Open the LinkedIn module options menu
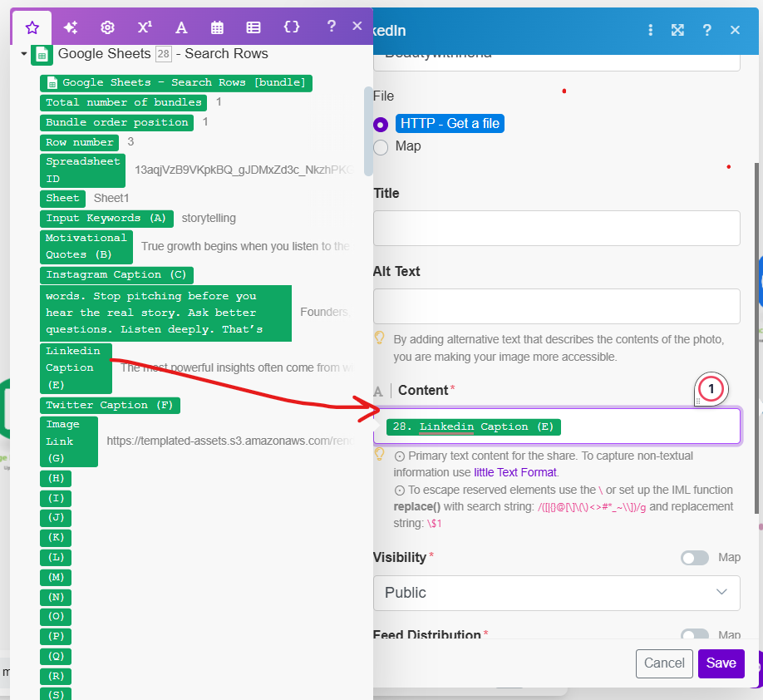The height and width of the screenshot is (700, 763). (x=650, y=30)
